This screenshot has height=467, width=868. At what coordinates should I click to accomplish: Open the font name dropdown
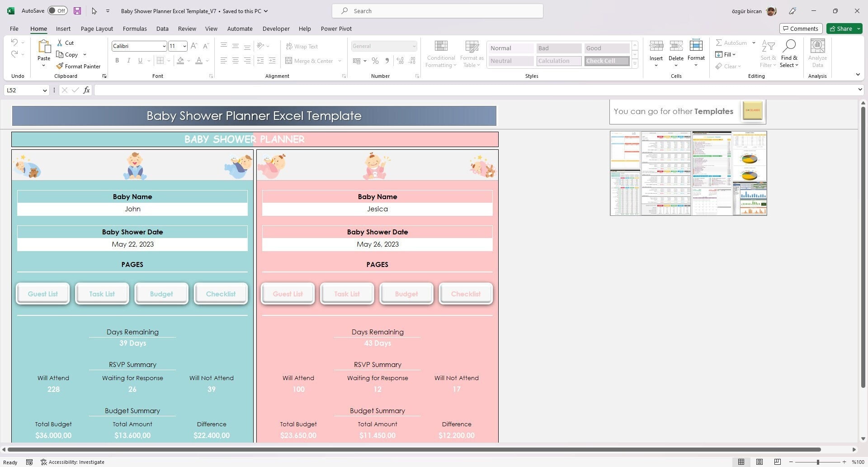(x=164, y=46)
